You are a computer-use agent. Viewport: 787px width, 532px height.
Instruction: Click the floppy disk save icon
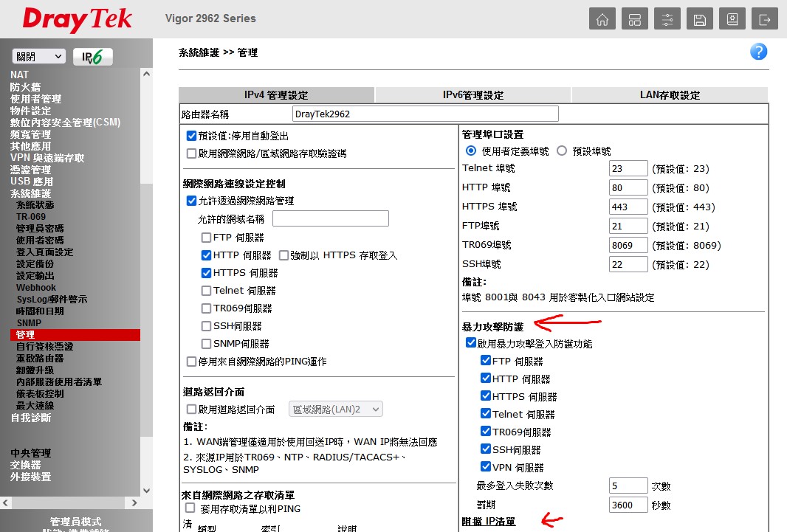[x=699, y=19]
